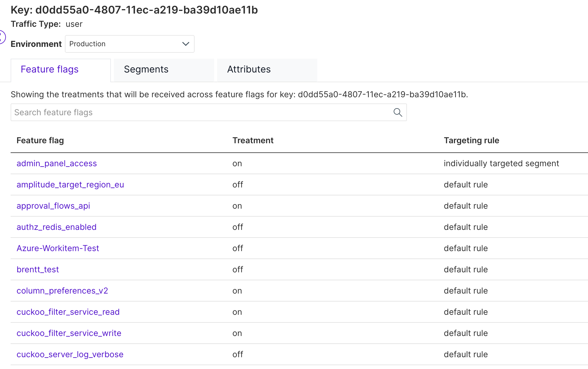This screenshot has width=588, height=369.
Task: Open cuckoo_filter_service_write flag
Action: point(69,333)
